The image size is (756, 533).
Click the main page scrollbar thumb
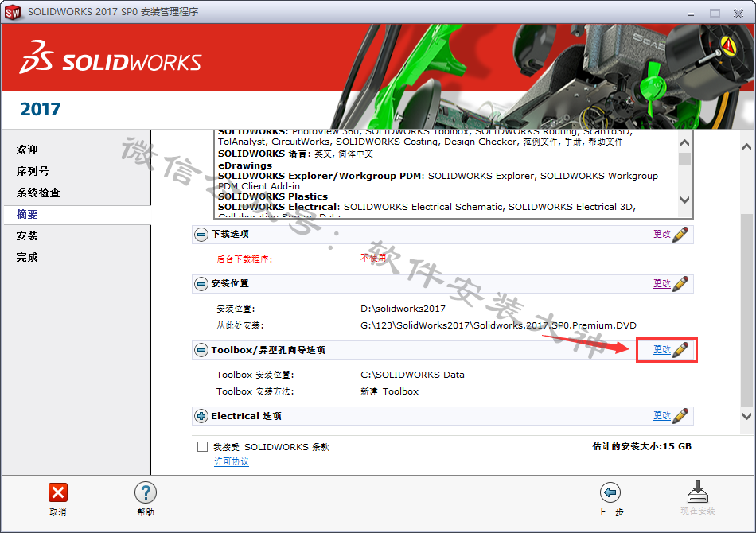pyautogui.click(x=746, y=309)
